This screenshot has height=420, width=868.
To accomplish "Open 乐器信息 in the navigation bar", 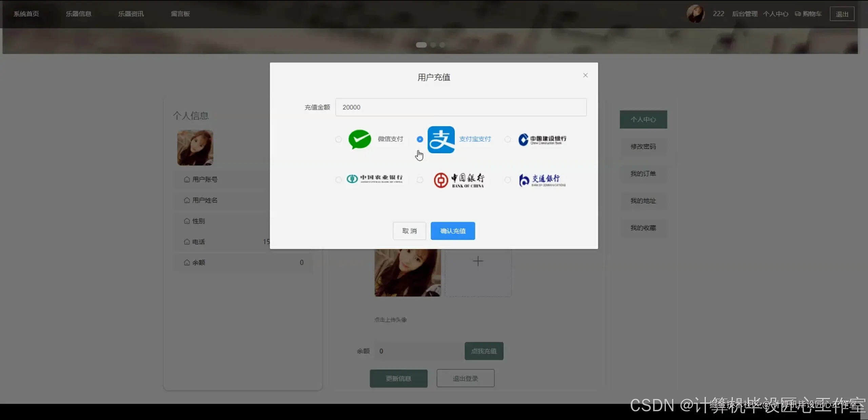I will 79,14.
